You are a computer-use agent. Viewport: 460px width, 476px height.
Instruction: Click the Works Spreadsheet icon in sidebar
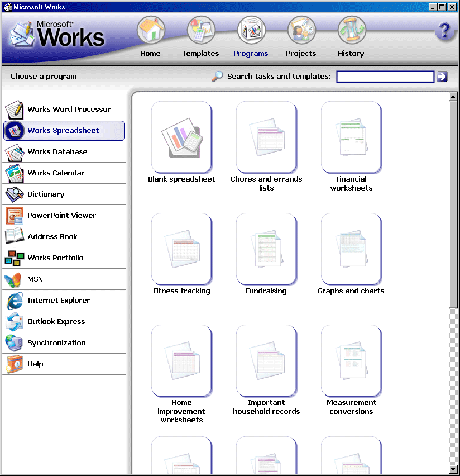[15, 131]
